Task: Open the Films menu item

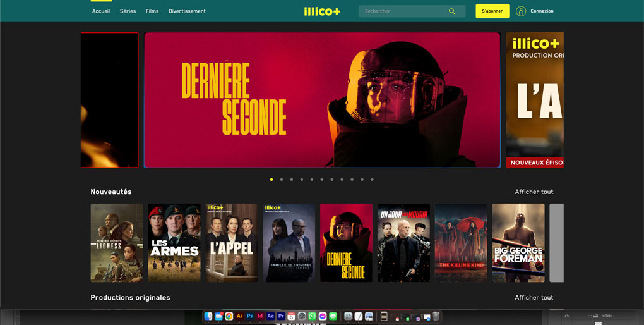Action: pyautogui.click(x=152, y=11)
